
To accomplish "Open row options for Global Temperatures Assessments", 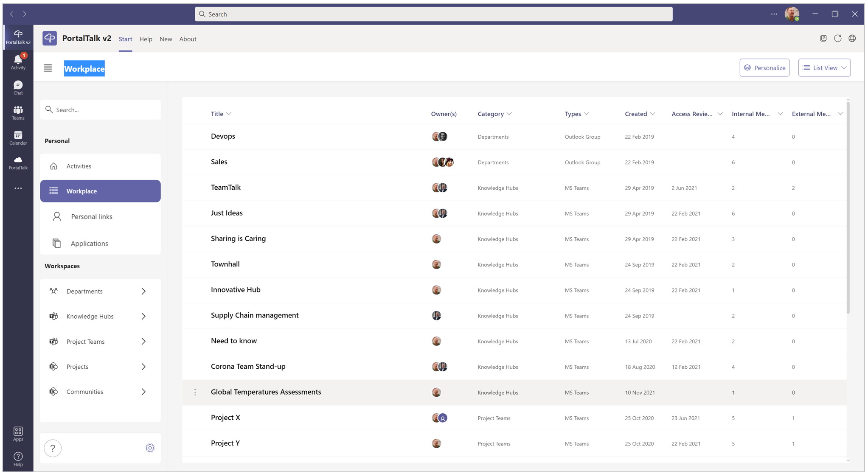I will coord(195,392).
